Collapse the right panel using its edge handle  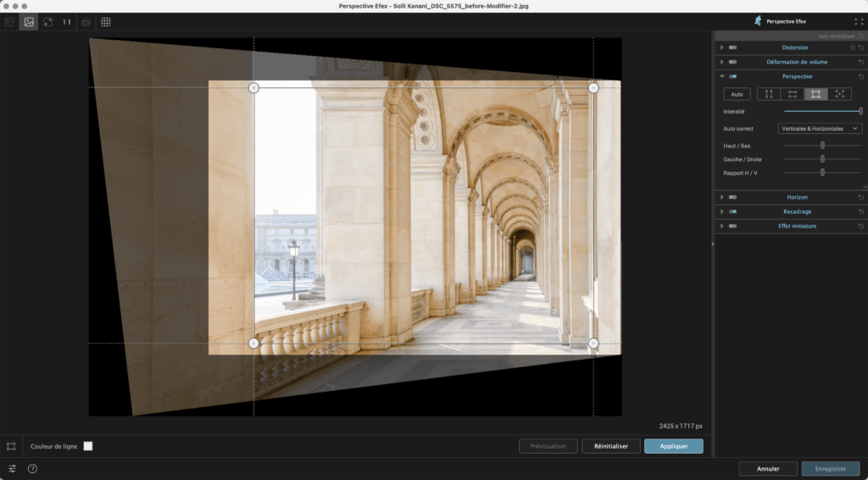point(712,243)
